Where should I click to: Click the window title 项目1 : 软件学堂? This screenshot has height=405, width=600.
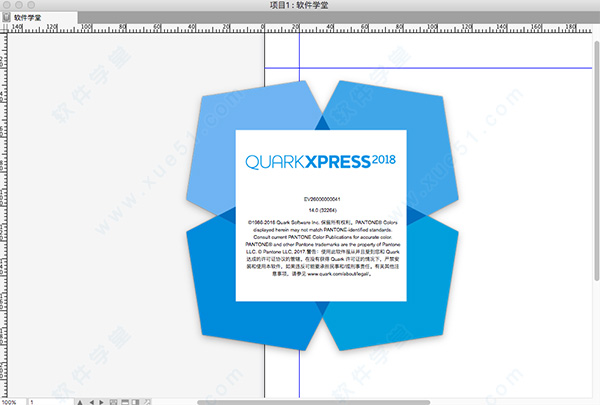[299, 5]
